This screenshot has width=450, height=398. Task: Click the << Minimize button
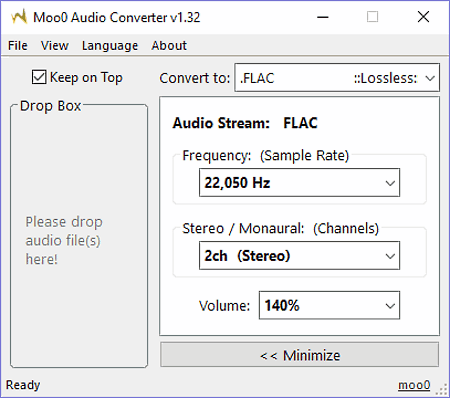[299, 355]
